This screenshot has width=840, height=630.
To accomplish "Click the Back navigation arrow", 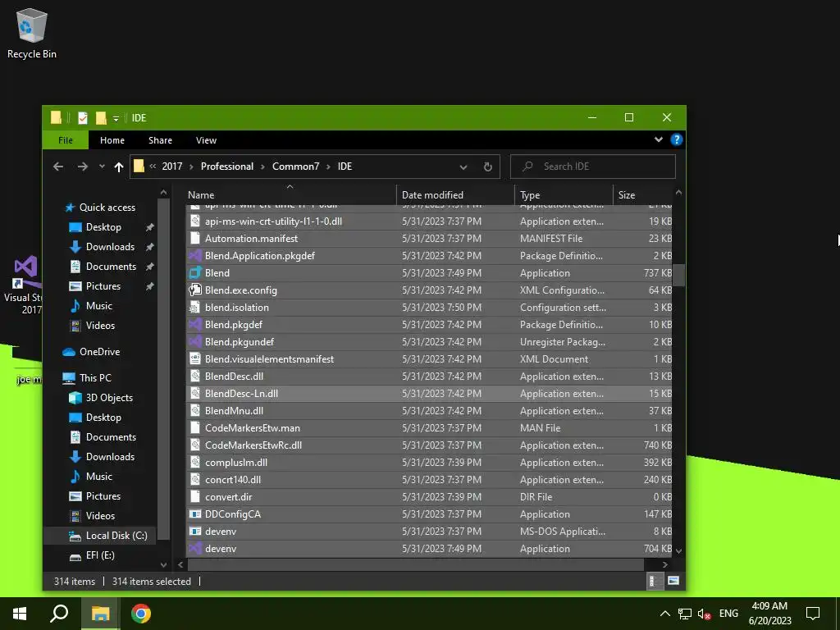I will (58, 167).
